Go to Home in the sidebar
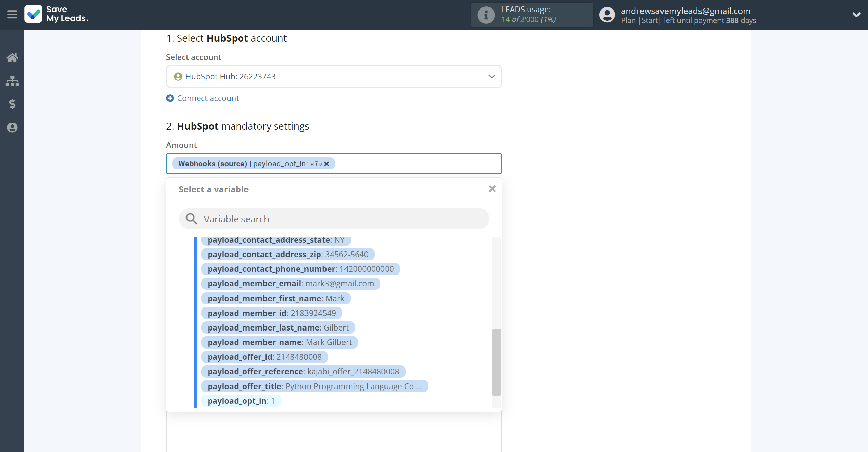The width and height of the screenshot is (868, 452). coord(12,58)
